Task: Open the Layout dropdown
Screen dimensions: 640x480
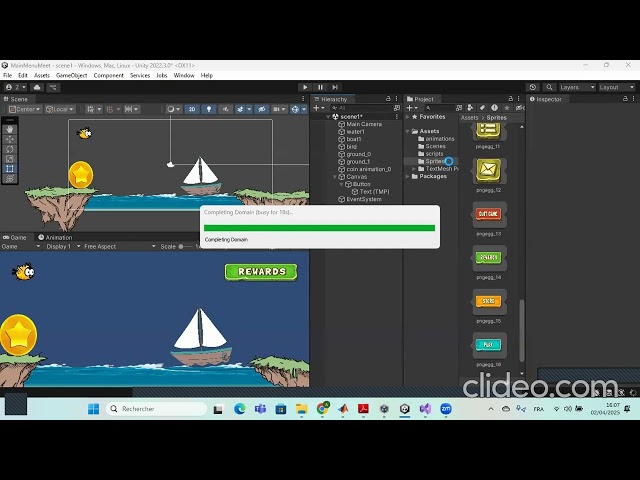Action: pos(616,87)
